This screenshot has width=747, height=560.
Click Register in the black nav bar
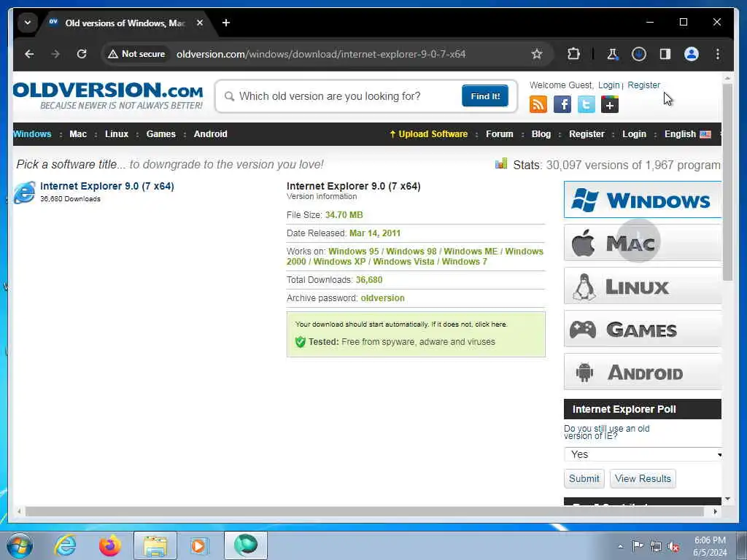[x=587, y=134]
